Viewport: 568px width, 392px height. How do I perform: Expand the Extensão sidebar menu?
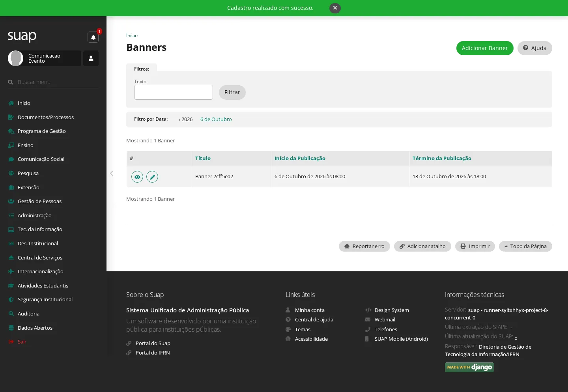click(53, 187)
